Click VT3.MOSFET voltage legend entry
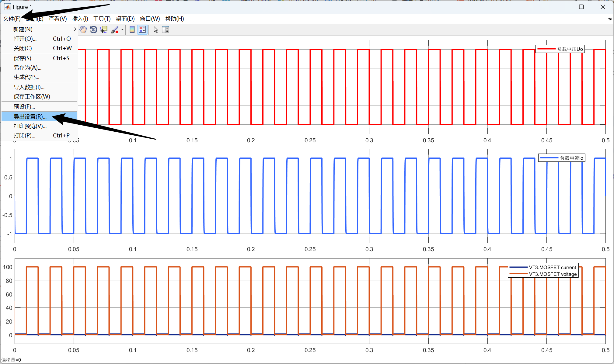Screen dimensions: 614x364 (x=553, y=274)
